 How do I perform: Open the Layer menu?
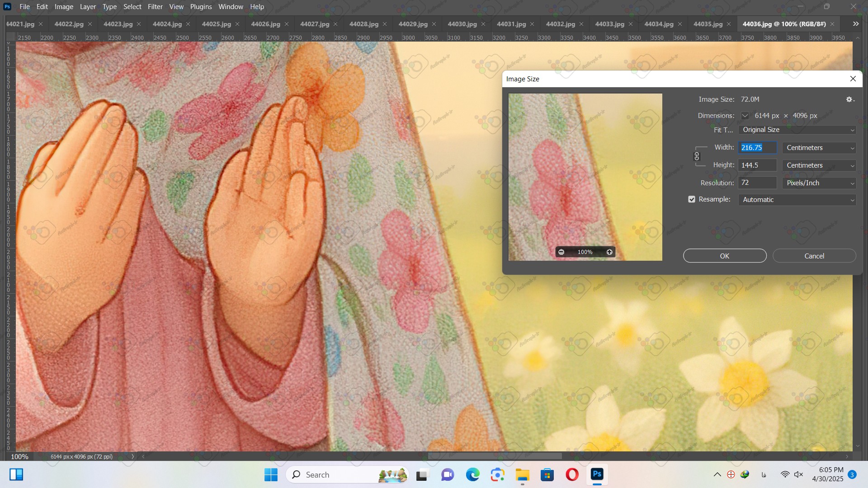click(x=88, y=7)
